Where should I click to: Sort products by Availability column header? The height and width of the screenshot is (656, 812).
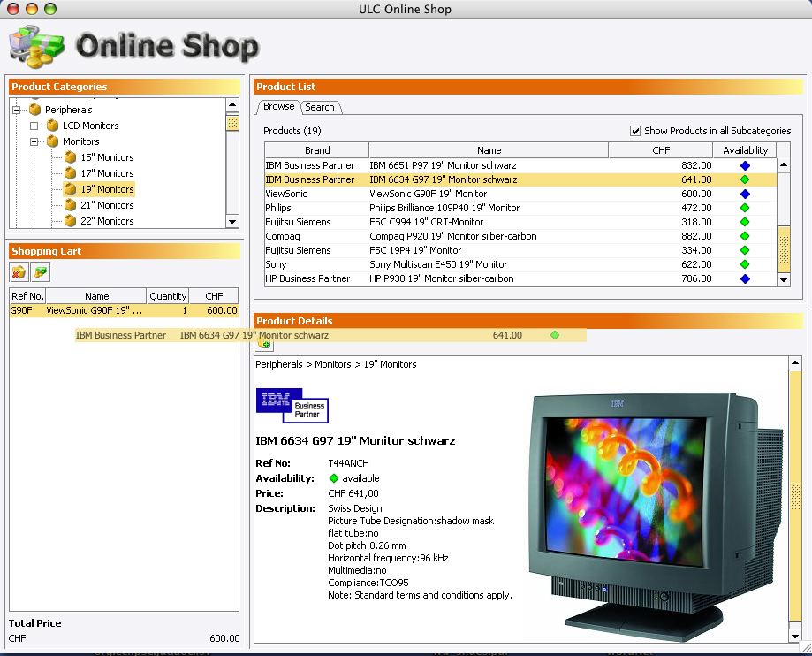click(745, 150)
